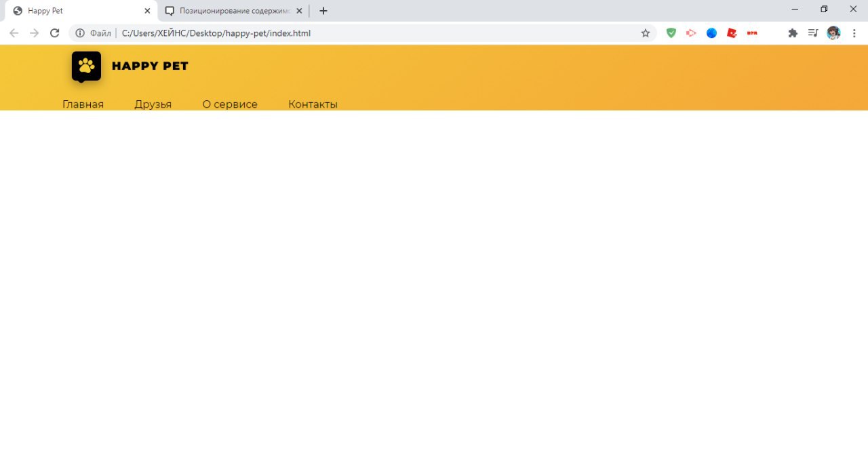This screenshot has width=868, height=462.
Task: Go forward in browser history
Action: 35,33
